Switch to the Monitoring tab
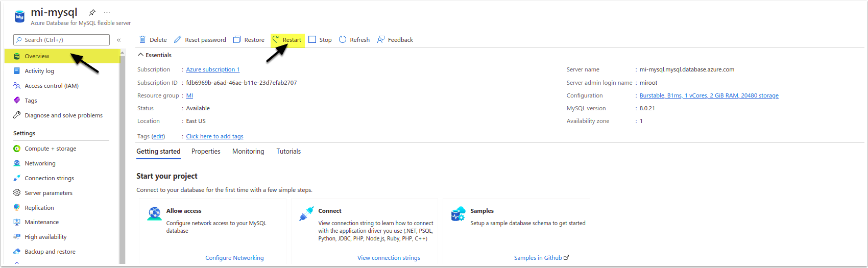This screenshot has height=268, width=868. click(248, 152)
